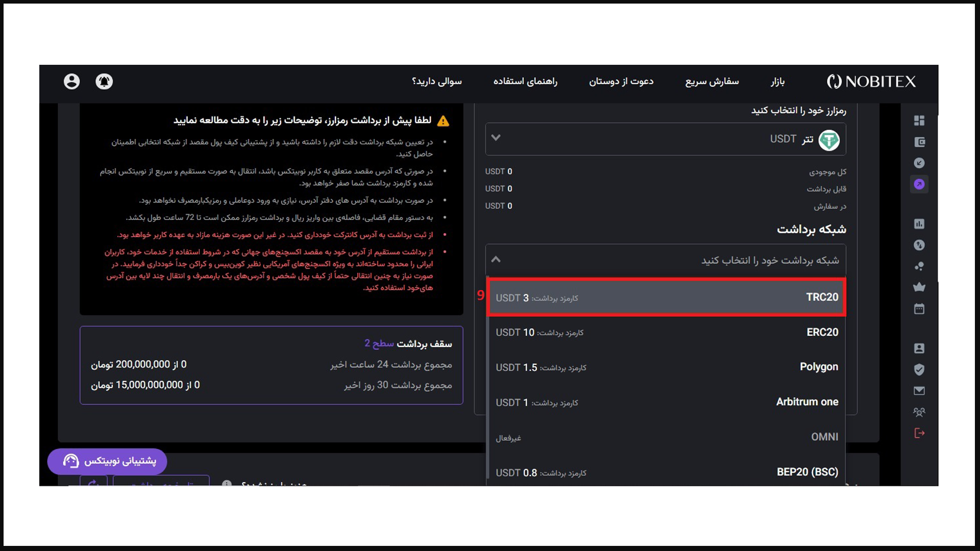
Task: Click the red logout icon
Action: click(x=919, y=433)
